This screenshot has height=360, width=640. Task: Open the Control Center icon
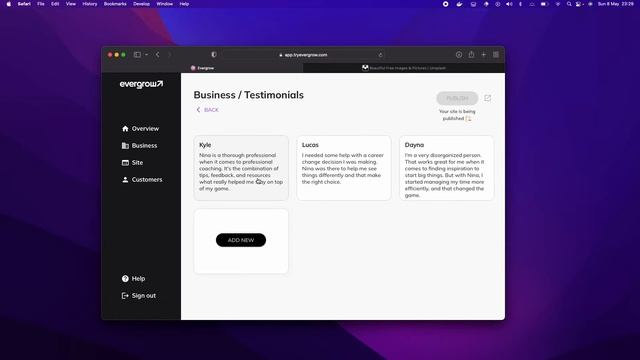coord(579,4)
